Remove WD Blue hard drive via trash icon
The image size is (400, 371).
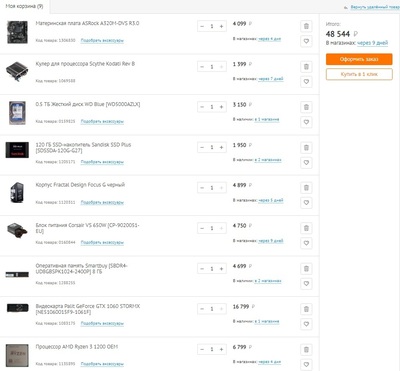click(306, 107)
